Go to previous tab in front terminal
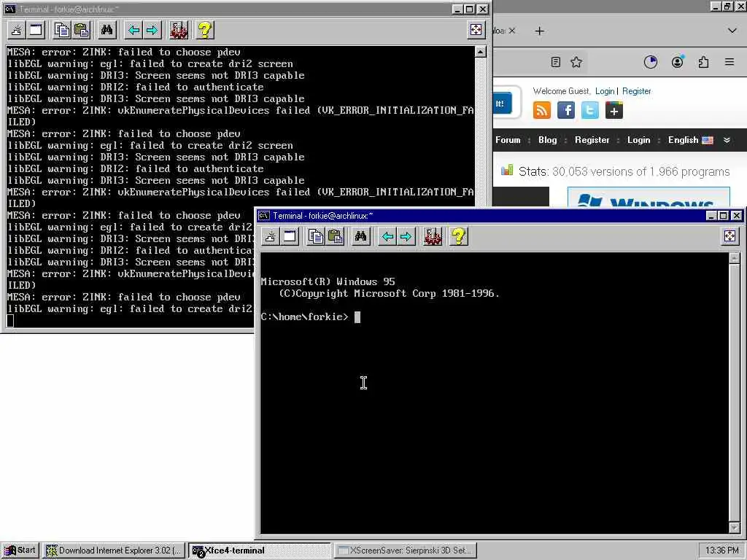Screen dimensions: 747x560 click(x=387, y=236)
